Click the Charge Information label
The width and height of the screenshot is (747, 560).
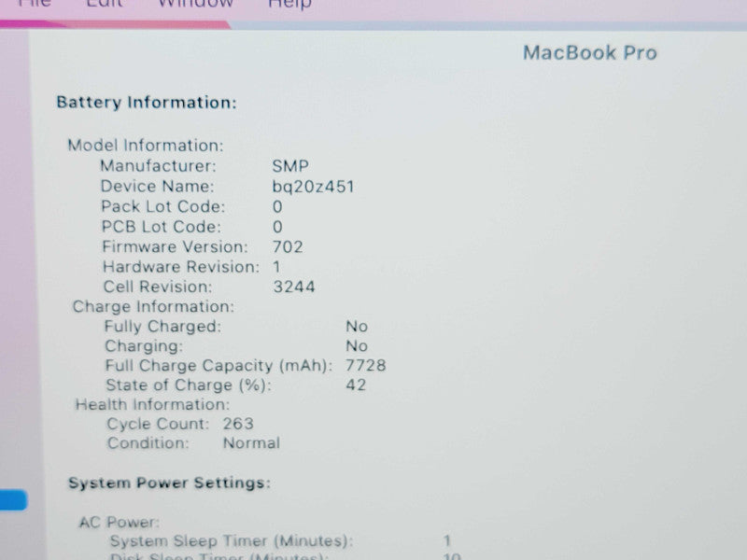click(153, 307)
